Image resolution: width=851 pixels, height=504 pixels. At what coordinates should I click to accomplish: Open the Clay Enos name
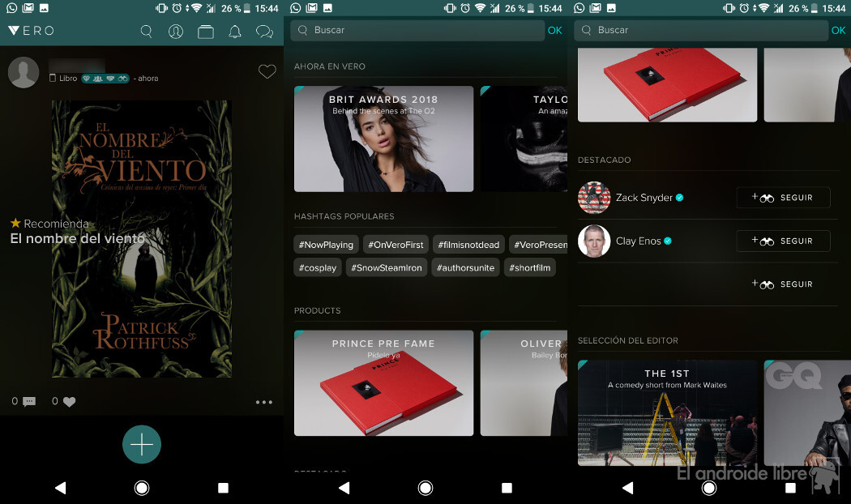(x=639, y=241)
